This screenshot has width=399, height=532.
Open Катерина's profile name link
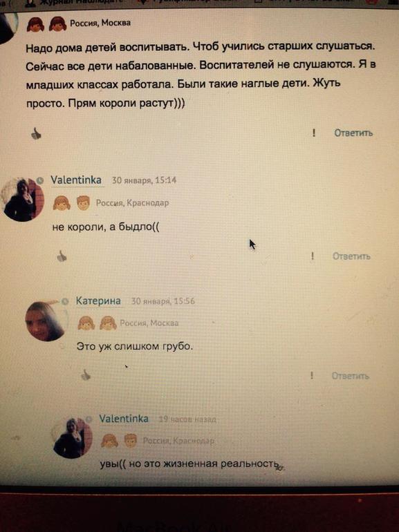[x=98, y=301]
